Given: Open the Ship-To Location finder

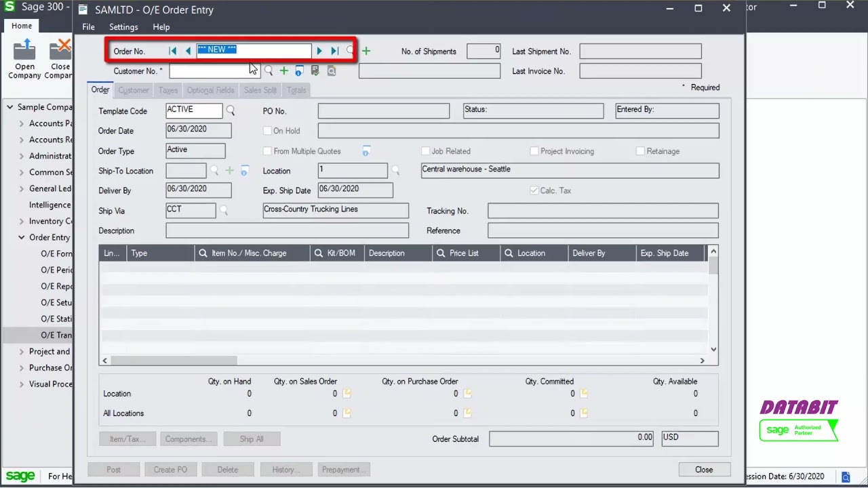Looking at the screenshot, I should [x=214, y=171].
